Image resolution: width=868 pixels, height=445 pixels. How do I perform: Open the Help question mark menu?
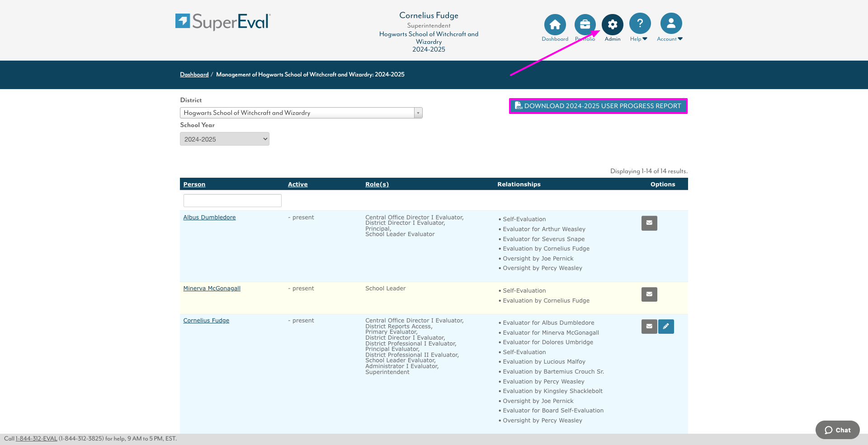[640, 24]
